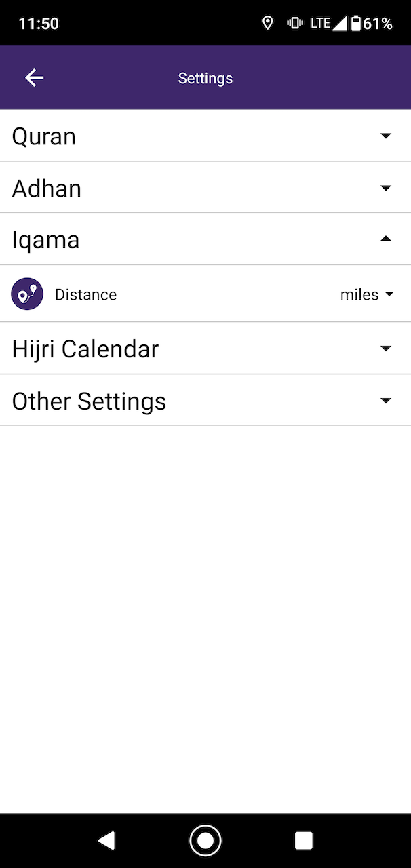Expand the Hijri Calendar section arrow
The width and height of the screenshot is (411, 868).
386,349
